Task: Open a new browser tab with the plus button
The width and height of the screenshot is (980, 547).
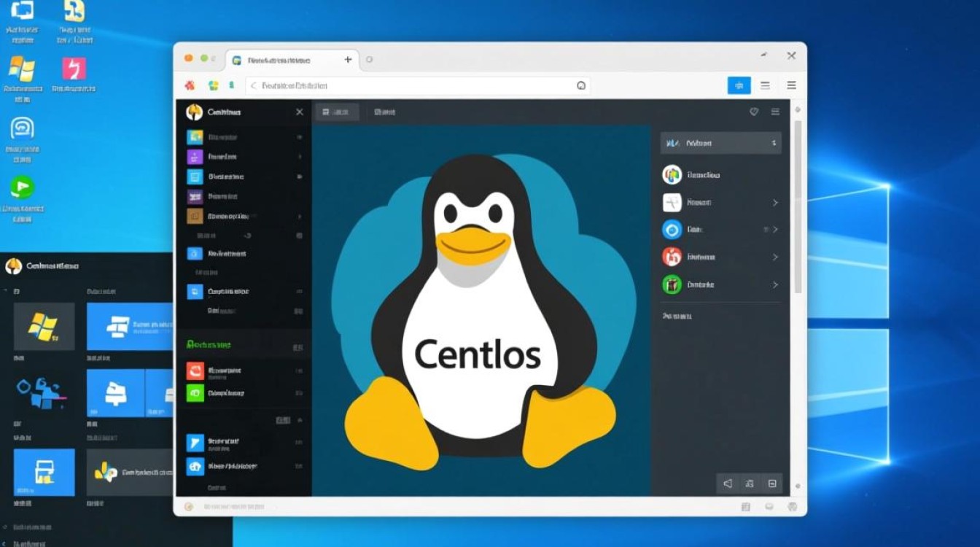Action: pyautogui.click(x=348, y=60)
